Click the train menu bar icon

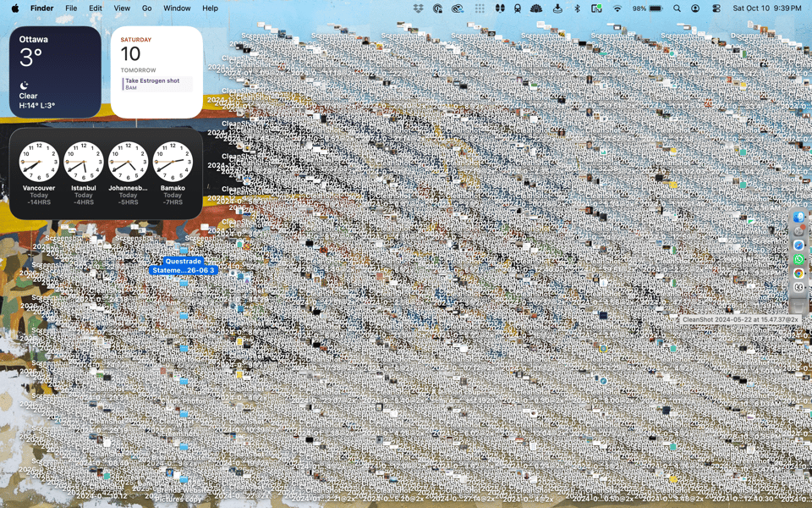517,8
